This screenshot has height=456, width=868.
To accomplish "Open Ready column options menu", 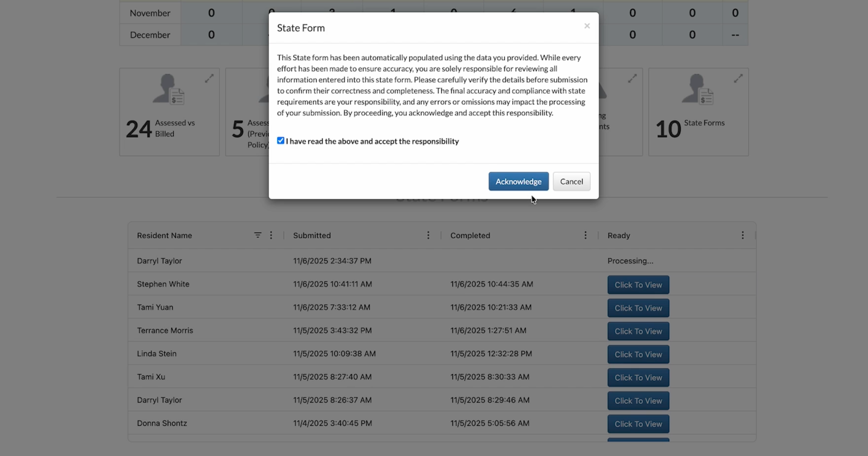I will 742,235.
